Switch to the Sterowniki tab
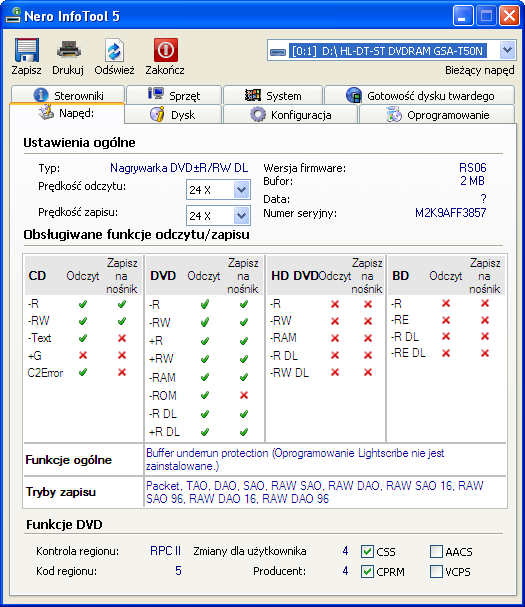The width and height of the screenshot is (525, 607). (68, 95)
